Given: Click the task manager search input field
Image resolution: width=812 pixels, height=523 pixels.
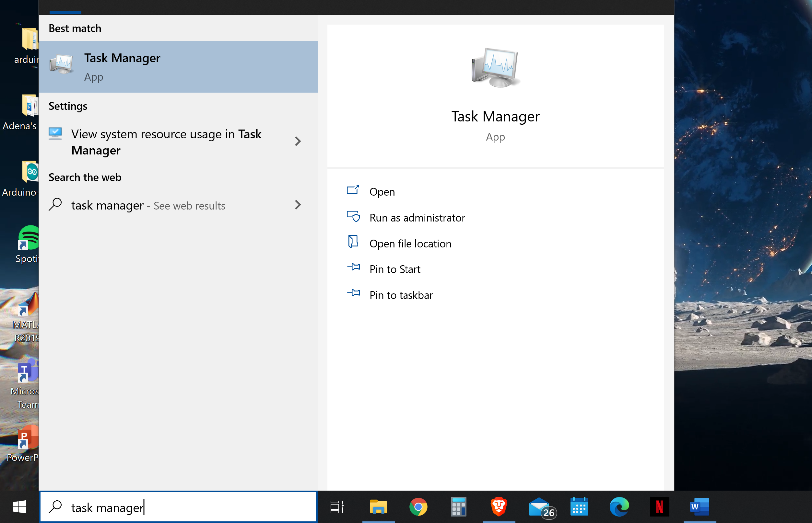Looking at the screenshot, I should pos(177,507).
